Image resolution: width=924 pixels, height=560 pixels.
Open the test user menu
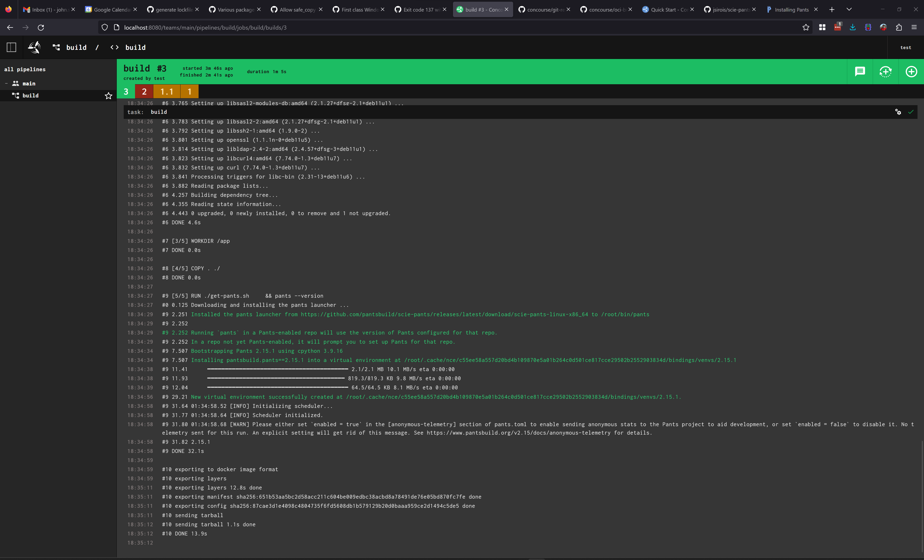point(906,47)
